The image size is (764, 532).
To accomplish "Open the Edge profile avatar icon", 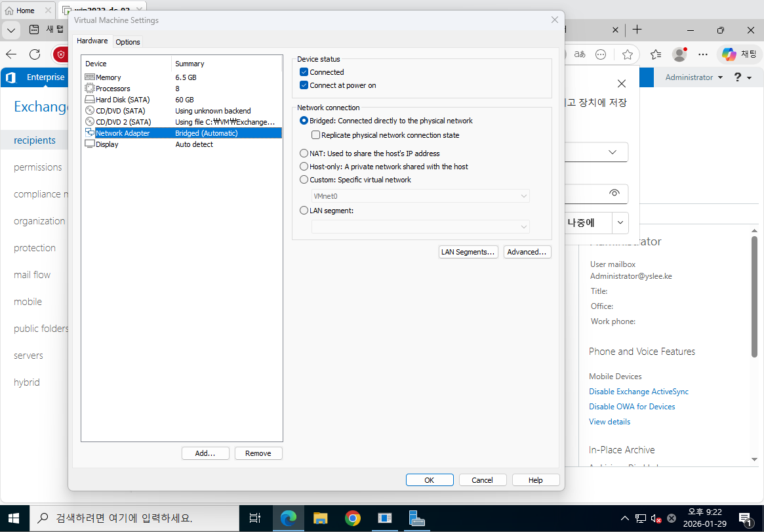I will click(679, 54).
